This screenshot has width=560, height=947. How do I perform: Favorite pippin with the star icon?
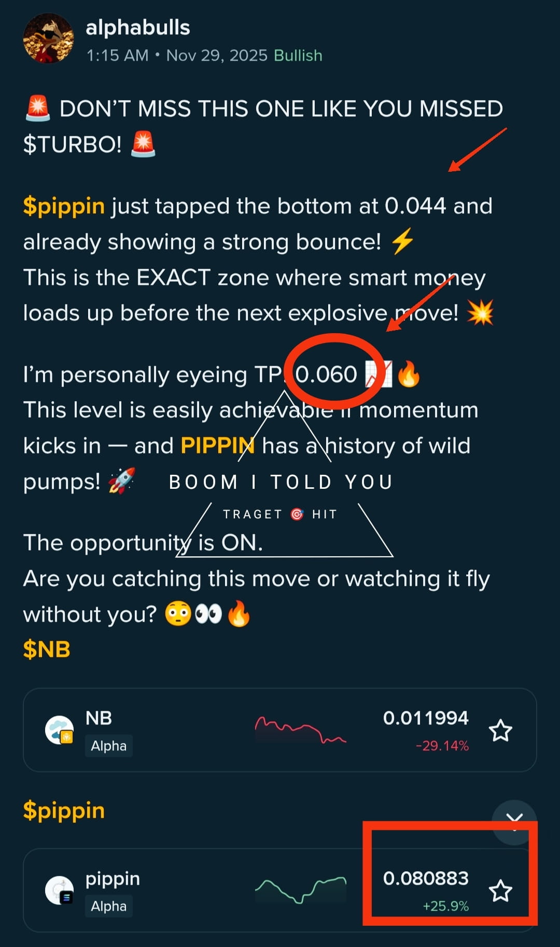pyautogui.click(x=500, y=891)
